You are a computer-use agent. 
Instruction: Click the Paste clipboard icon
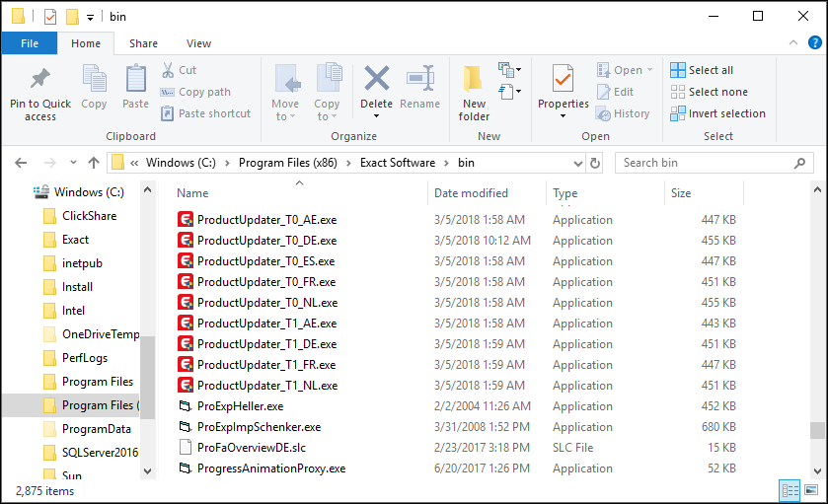[136, 79]
